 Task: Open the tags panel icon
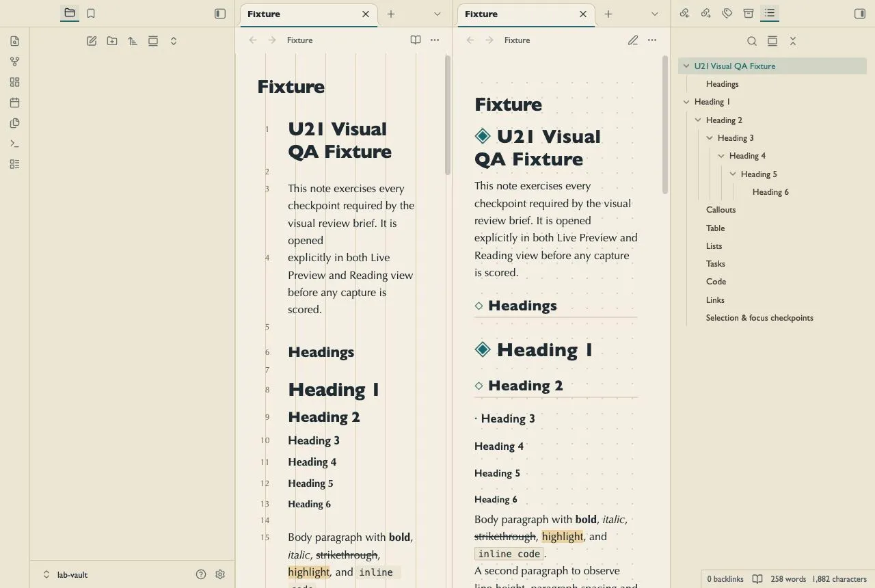[x=727, y=13]
